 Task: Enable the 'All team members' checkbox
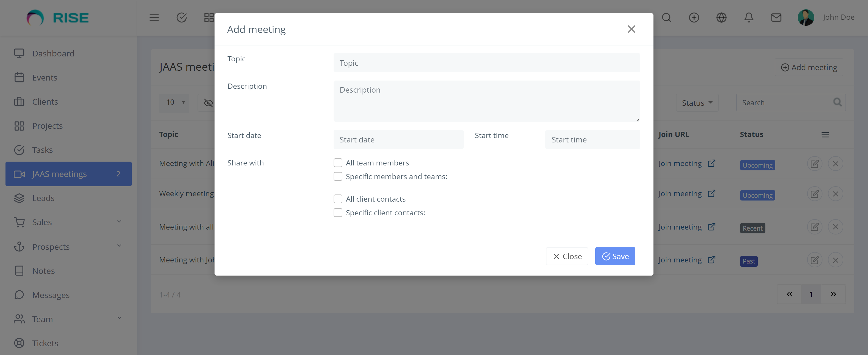point(338,162)
